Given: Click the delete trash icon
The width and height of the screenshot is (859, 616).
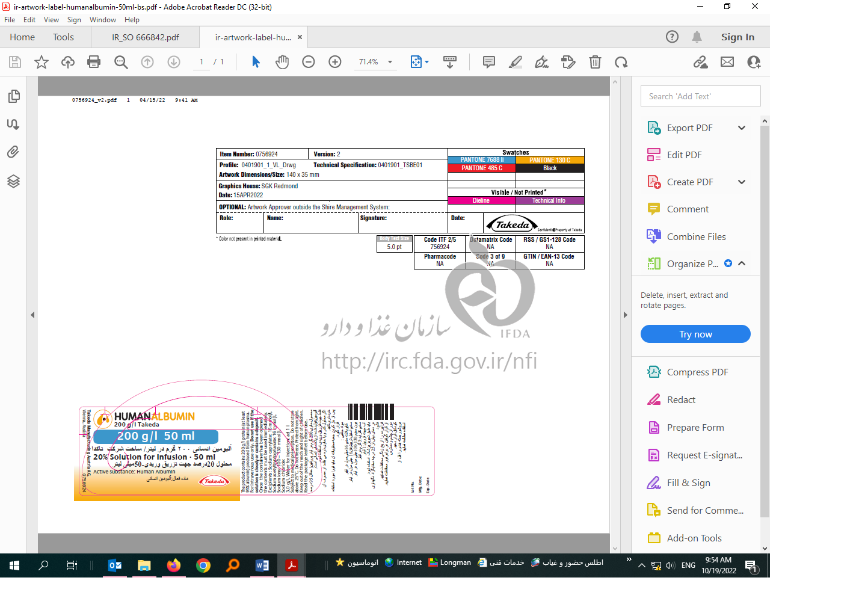Looking at the screenshot, I should click(x=595, y=62).
